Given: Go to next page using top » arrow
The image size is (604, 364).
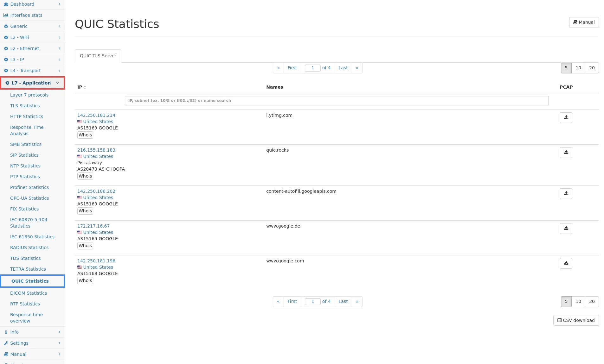Looking at the screenshot, I should tap(357, 68).
